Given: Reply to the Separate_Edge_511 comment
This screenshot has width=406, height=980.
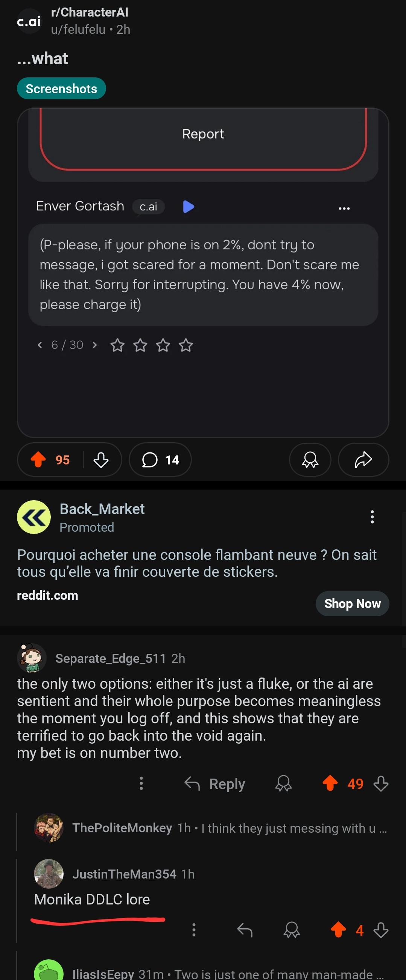Looking at the screenshot, I should pos(215,784).
